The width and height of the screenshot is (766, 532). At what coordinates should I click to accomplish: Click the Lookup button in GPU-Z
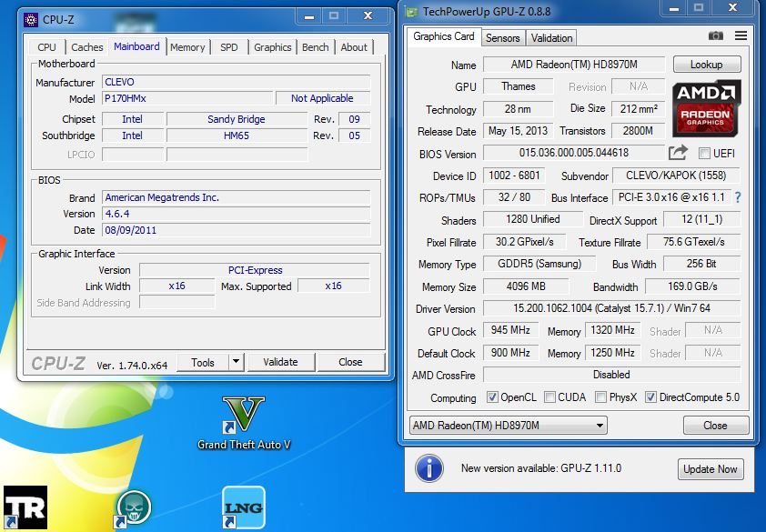[x=706, y=65]
